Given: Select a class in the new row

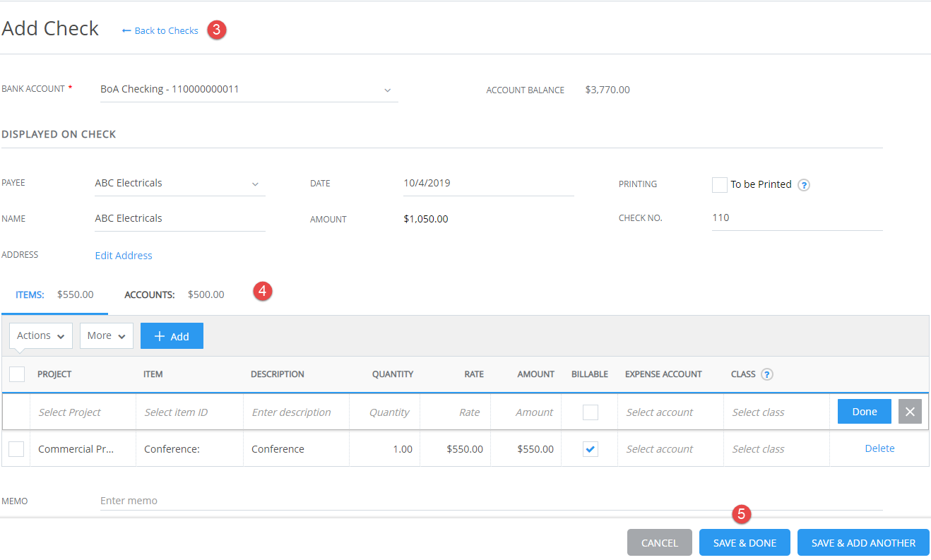Looking at the screenshot, I should click(776, 412).
